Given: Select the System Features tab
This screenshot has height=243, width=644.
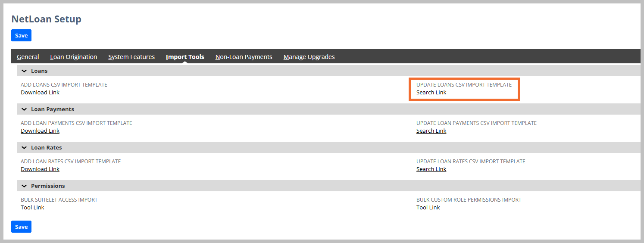Looking at the screenshot, I should pyautogui.click(x=131, y=57).
